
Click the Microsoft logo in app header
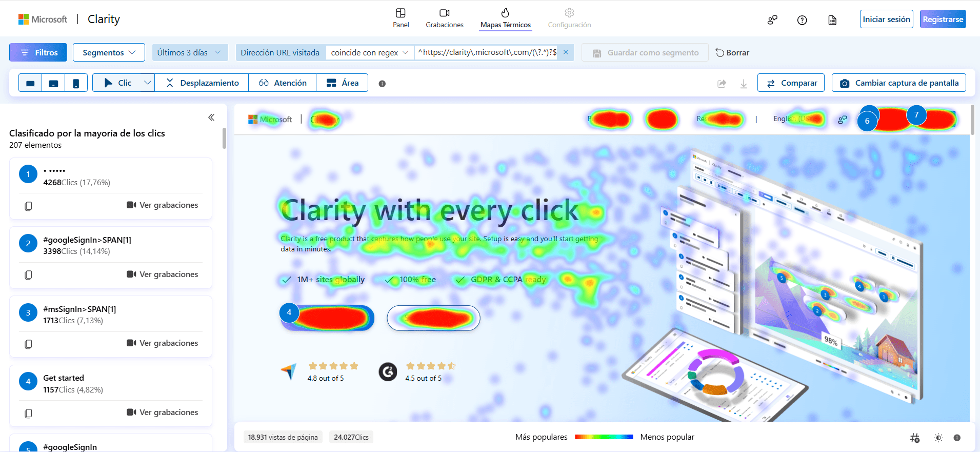[43, 19]
